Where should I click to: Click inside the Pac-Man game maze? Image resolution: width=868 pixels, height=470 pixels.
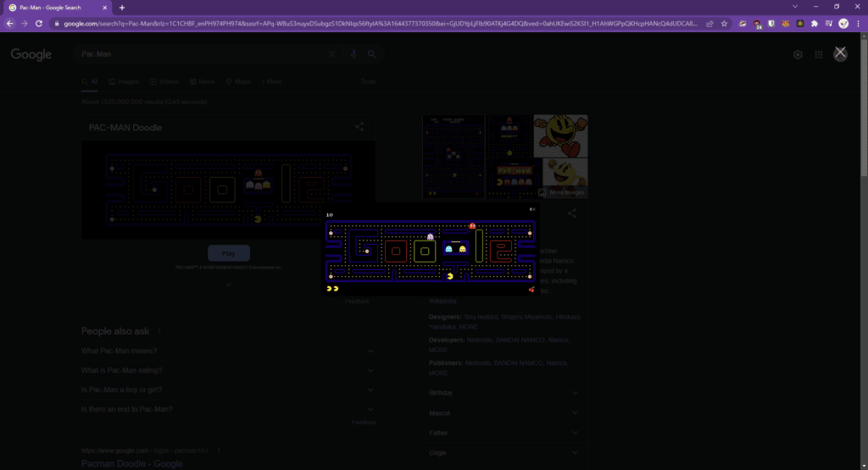coord(430,251)
